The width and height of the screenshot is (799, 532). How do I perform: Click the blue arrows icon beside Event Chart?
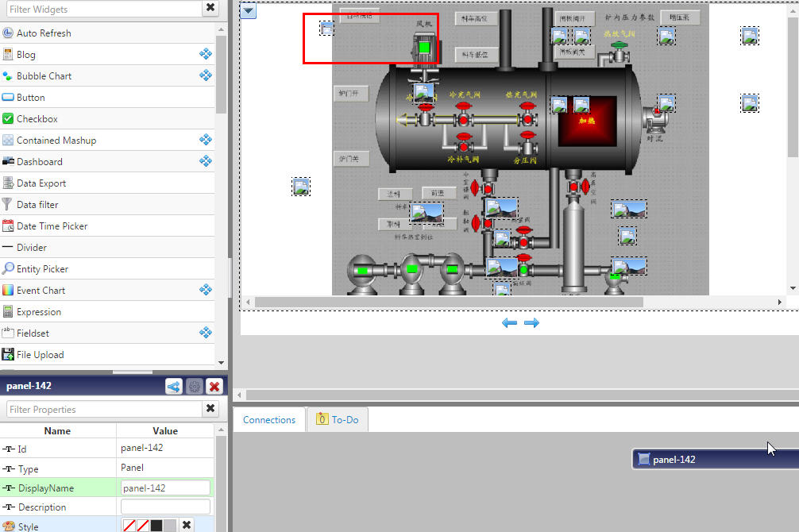(x=206, y=290)
